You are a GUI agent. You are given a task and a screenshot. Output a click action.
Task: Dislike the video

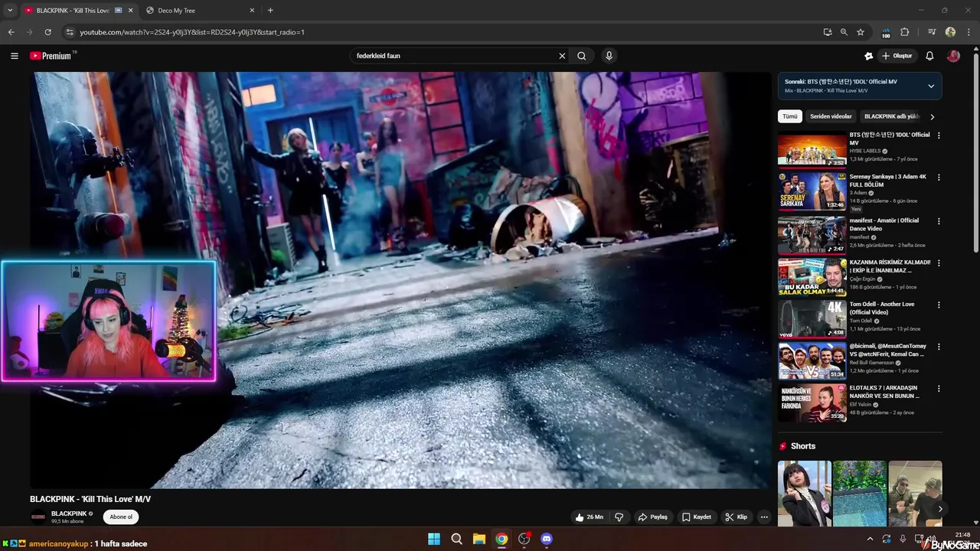(x=619, y=517)
